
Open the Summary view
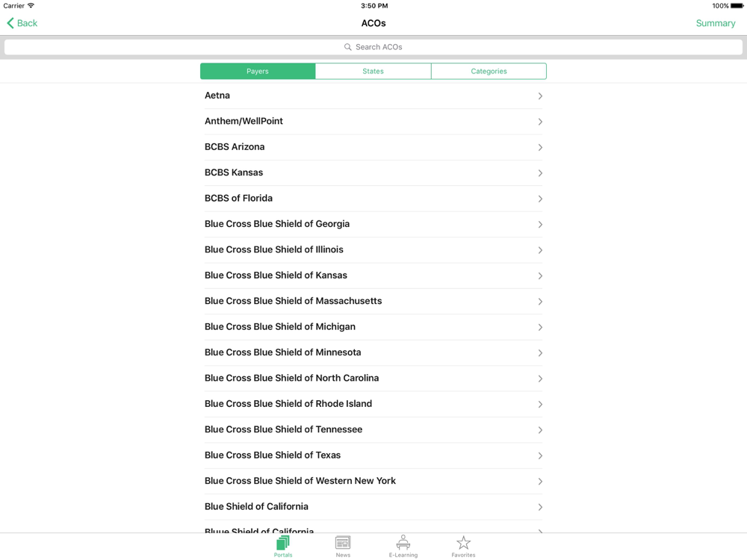(x=715, y=23)
